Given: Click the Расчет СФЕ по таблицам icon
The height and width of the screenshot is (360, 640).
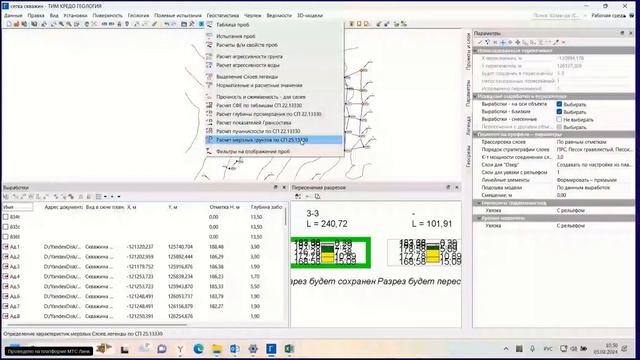Looking at the screenshot, I should pyautogui.click(x=209, y=105).
